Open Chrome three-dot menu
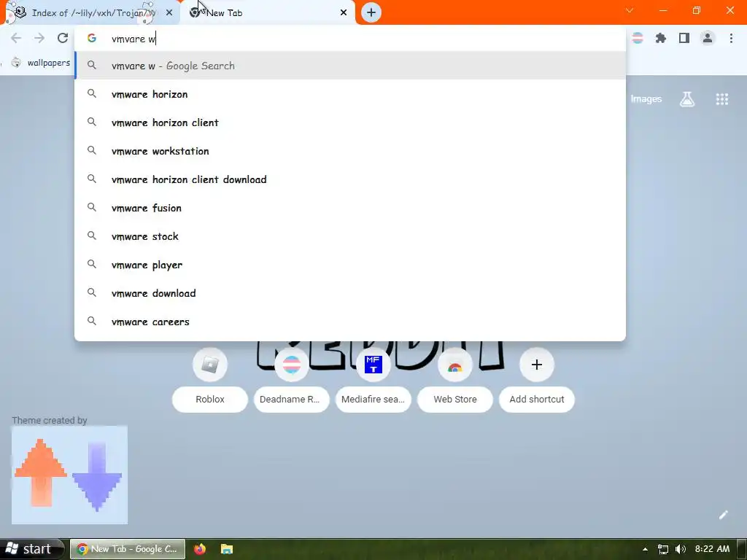Image resolution: width=747 pixels, height=560 pixels. coord(731,38)
